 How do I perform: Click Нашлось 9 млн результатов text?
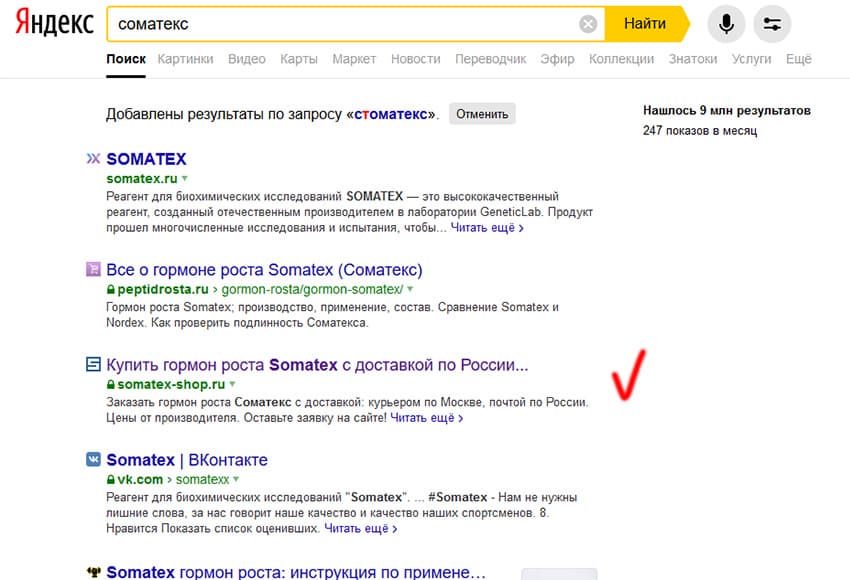pos(727,111)
